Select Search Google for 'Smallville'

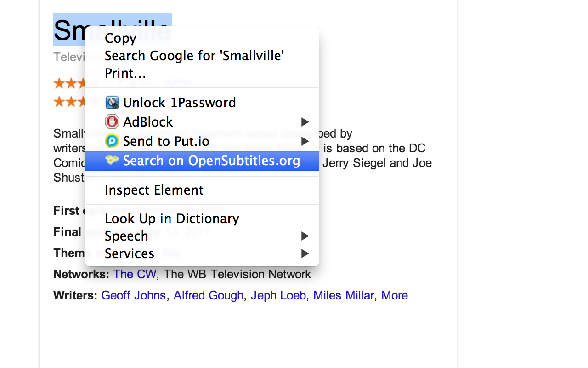(x=202, y=56)
